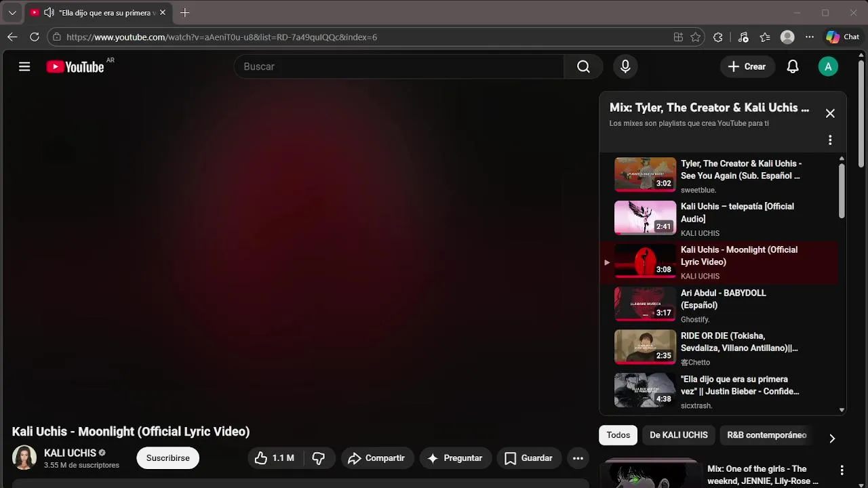Image resolution: width=868 pixels, height=488 pixels.
Task: Open the Kali Uchis channel avatar
Action: click(24, 457)
